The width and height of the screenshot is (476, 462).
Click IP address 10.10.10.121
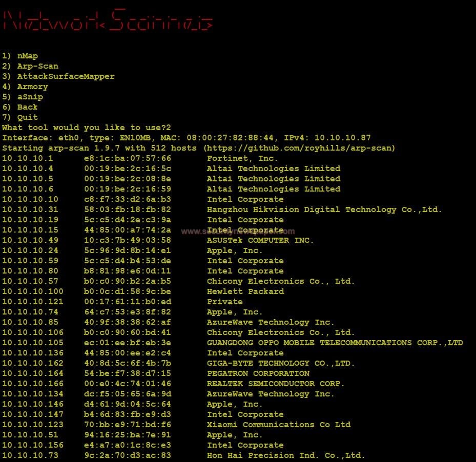33,302
